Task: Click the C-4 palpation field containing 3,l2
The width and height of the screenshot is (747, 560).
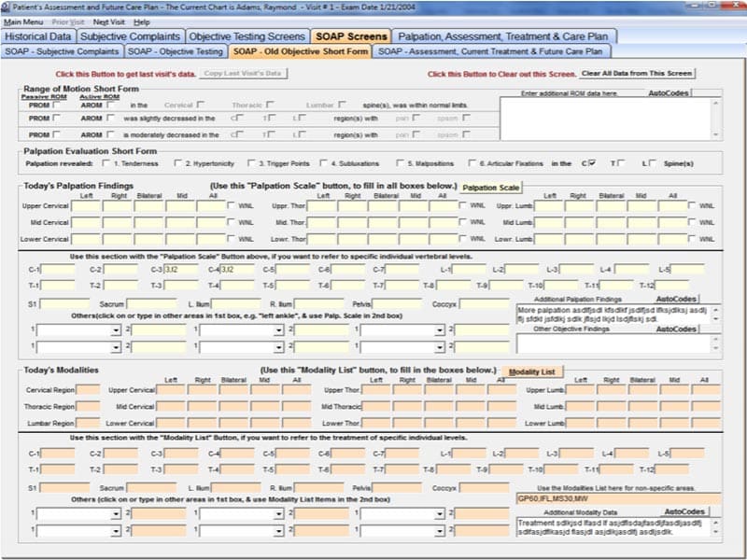Action: [x=237, y=270]
